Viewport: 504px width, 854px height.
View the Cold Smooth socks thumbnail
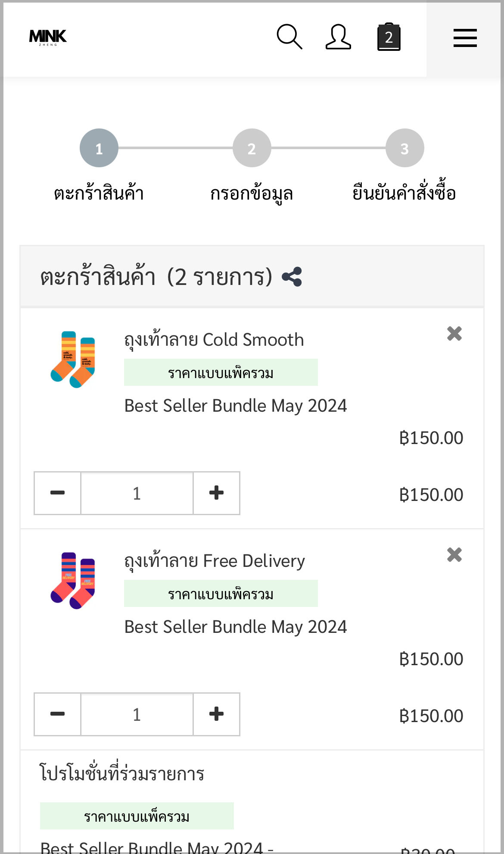coord(73,360)
